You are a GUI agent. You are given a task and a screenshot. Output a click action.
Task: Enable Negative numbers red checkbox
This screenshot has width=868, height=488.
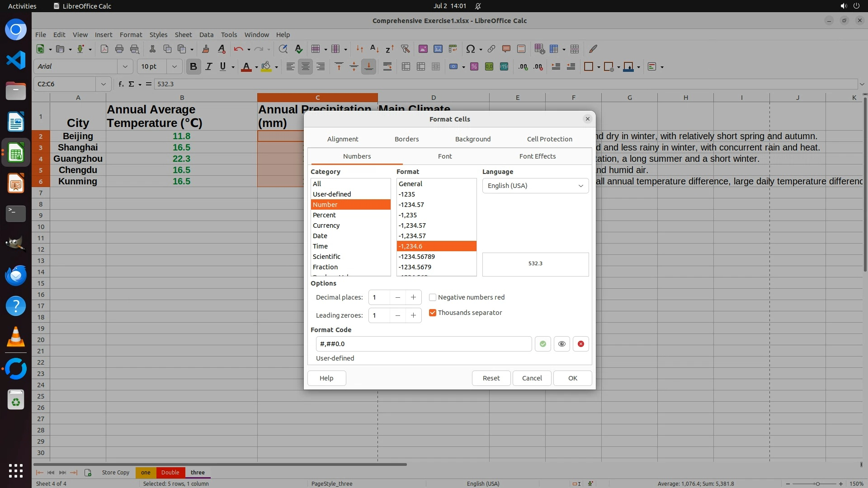pyautogui.click(x=433, y=297)
